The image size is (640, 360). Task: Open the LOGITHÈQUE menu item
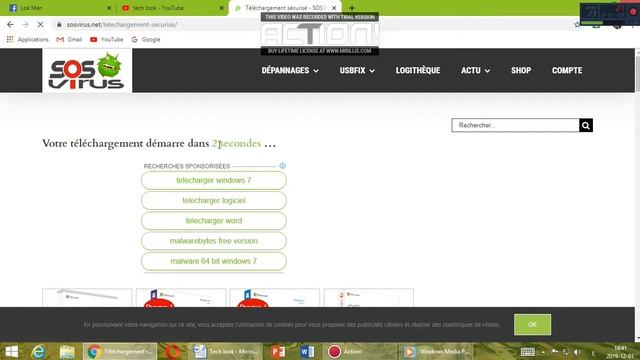[x=418, y=70]
